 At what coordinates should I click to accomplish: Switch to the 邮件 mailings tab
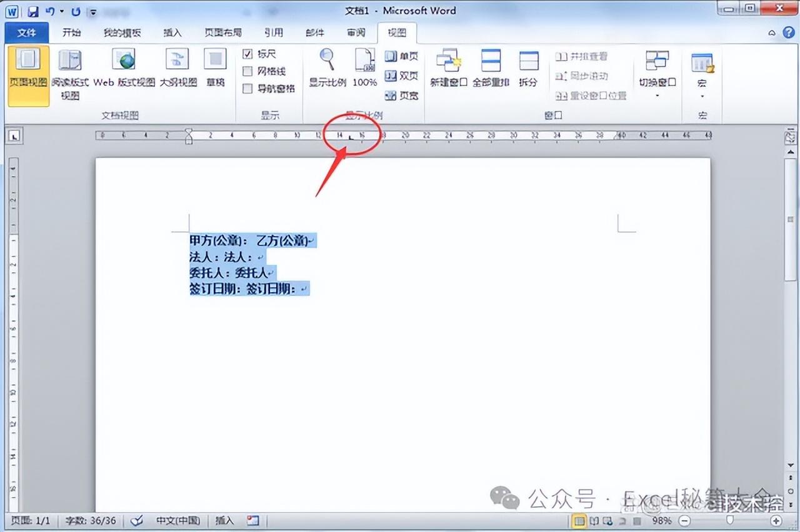click(x=315, y=32)
